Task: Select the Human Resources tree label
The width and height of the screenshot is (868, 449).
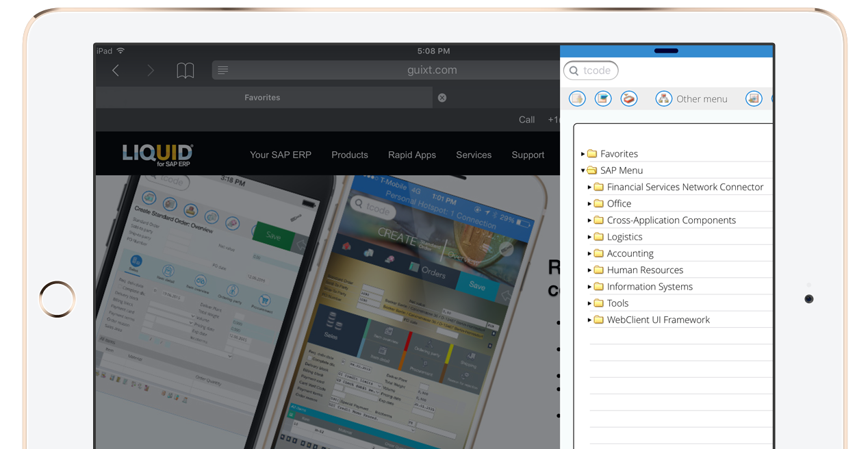Action: [x=645, y=270]
